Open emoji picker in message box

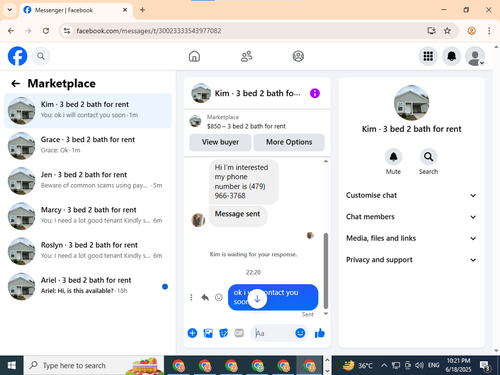pos(300,333)
